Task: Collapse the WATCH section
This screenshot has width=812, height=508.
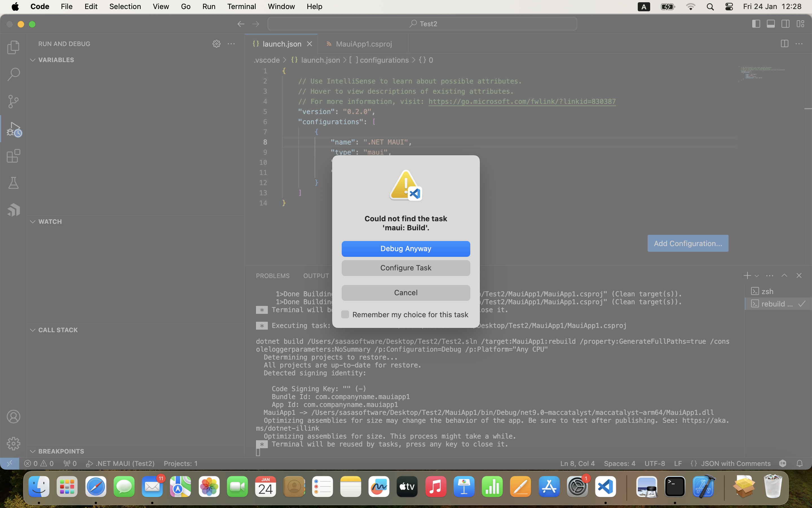Action: (x=32, y=222)
